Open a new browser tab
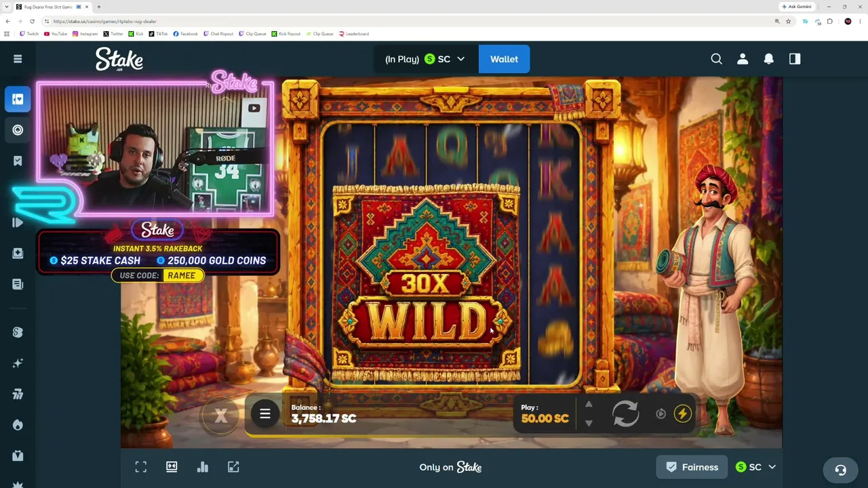Image resolution: width=868 pixels, height=488 pixels. (99, 7)
